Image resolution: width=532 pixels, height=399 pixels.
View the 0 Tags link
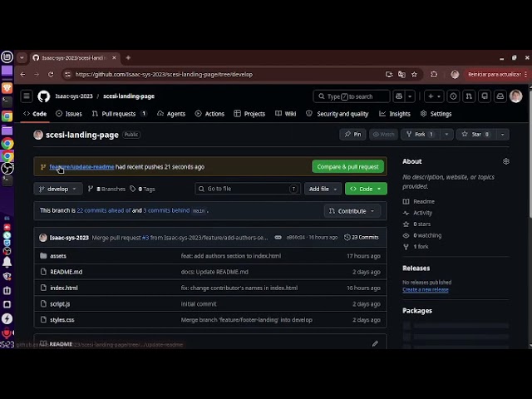coord(142,189)
